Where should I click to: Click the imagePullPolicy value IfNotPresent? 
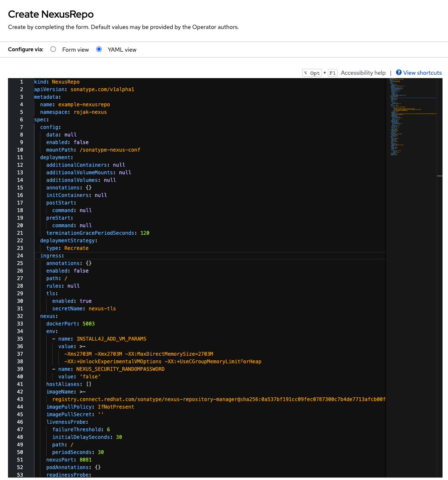[x=116, y=407]
